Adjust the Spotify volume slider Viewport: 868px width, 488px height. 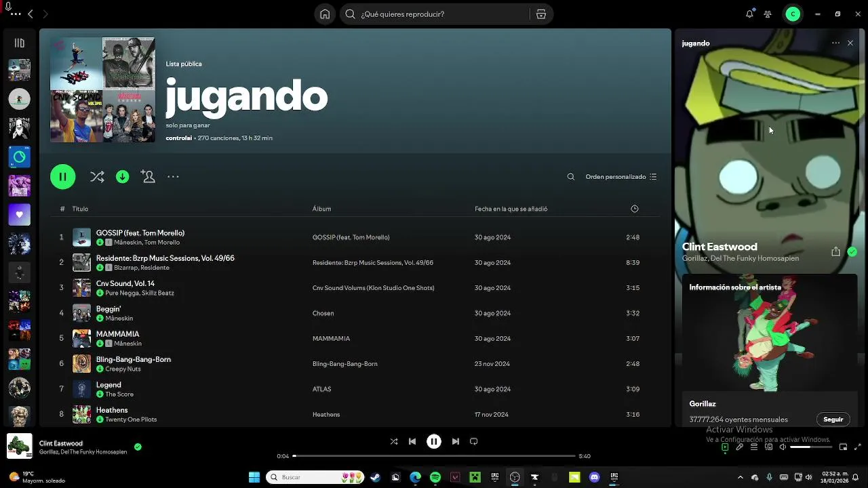pyautogui.click(x=810, y=447)
